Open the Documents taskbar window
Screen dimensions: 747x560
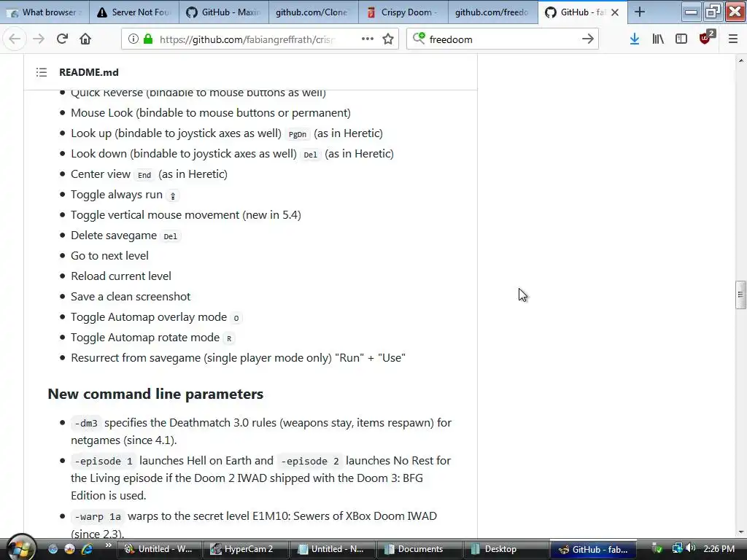pyautogui.click(x=419, y=549)
